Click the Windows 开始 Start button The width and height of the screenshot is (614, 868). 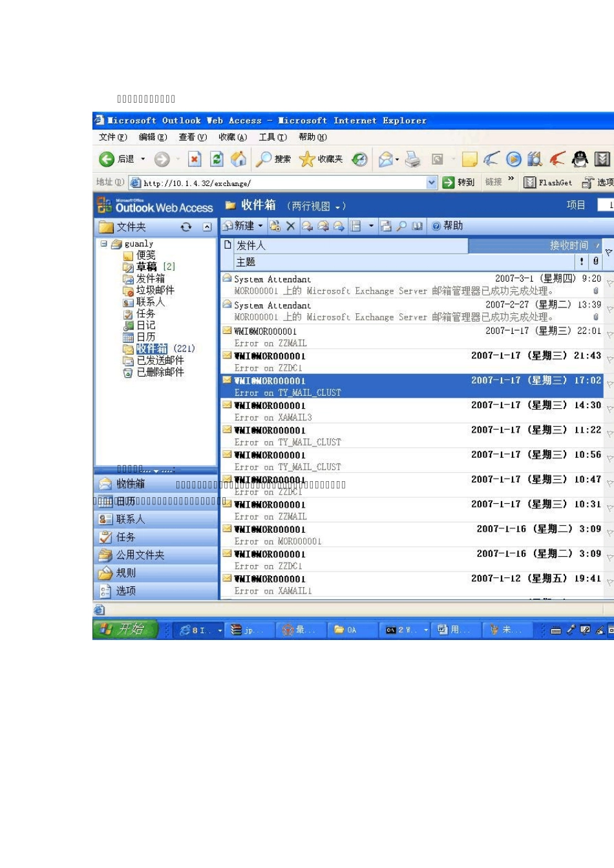125,630
